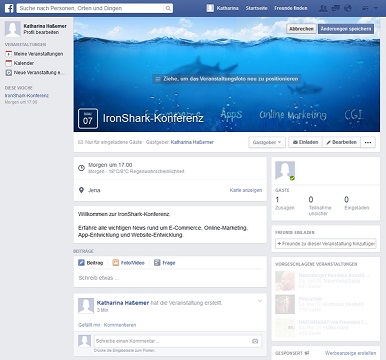Open Gastgeber dropdown
386x360 pixels.
(267, 142)
